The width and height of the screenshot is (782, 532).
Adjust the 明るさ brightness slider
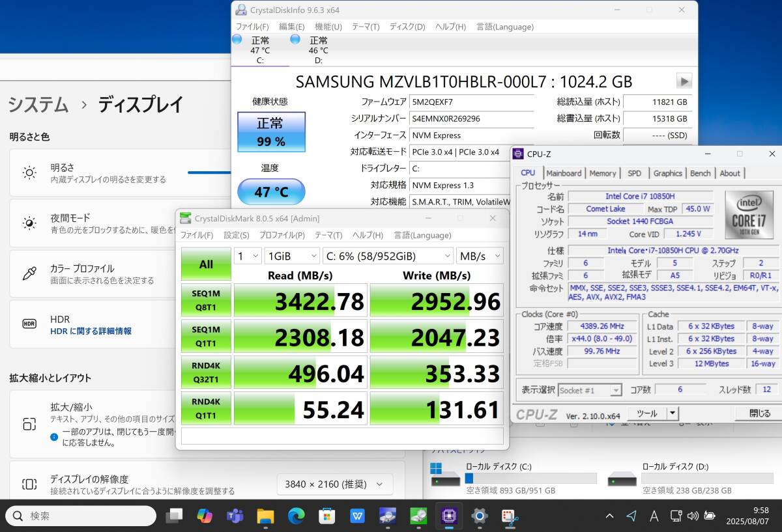209,173
